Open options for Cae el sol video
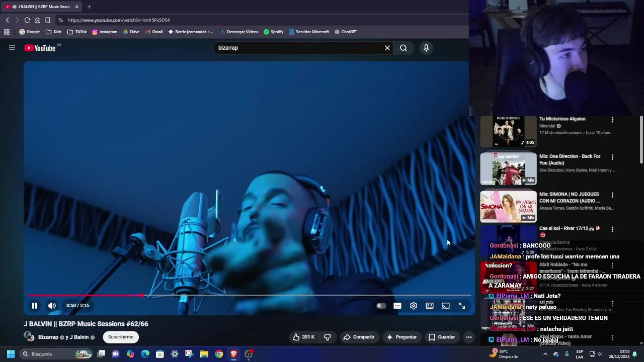This screenshot has width=644, height=362. click(612, 229)
